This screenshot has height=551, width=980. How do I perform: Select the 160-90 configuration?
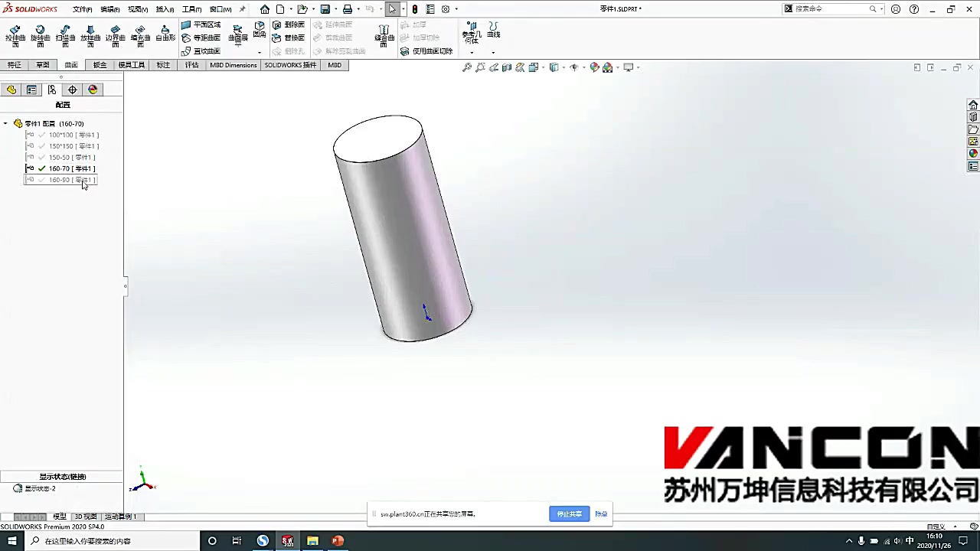coord(60,180)
